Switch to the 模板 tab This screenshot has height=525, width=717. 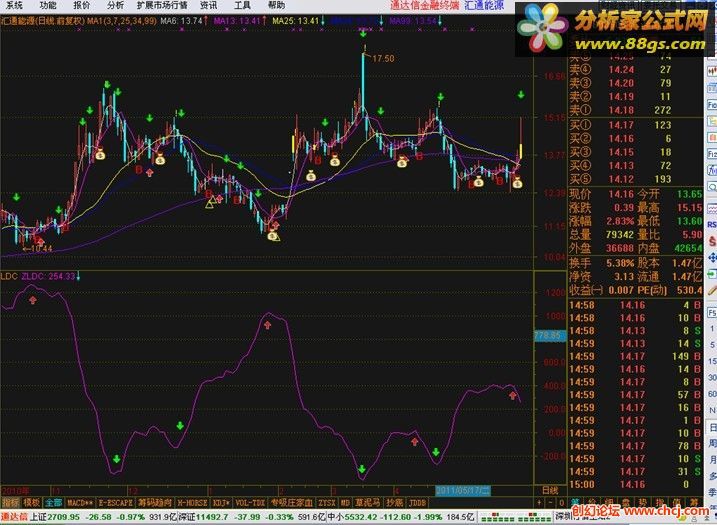[x=32, y=503]
